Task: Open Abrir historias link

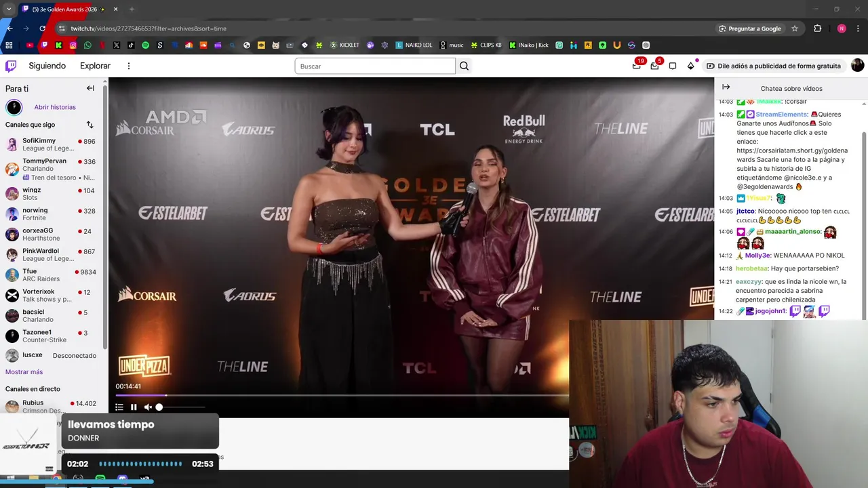Action: pos(55,107)
